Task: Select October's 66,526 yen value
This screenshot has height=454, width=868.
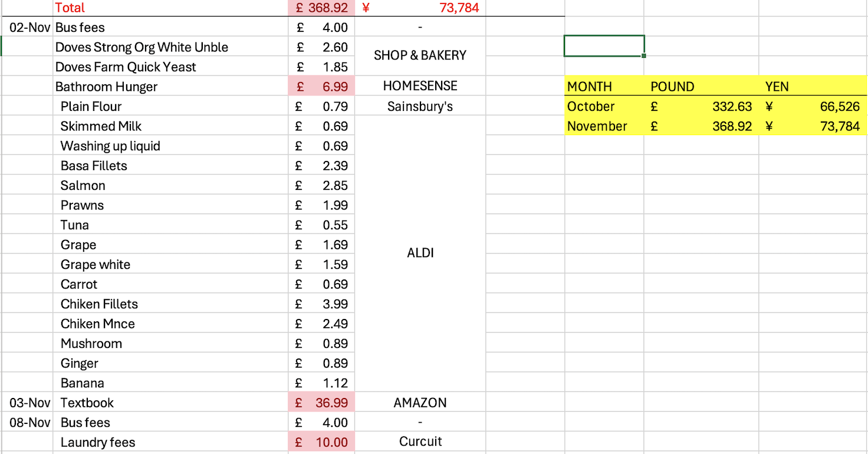Action: pos(813,107)
